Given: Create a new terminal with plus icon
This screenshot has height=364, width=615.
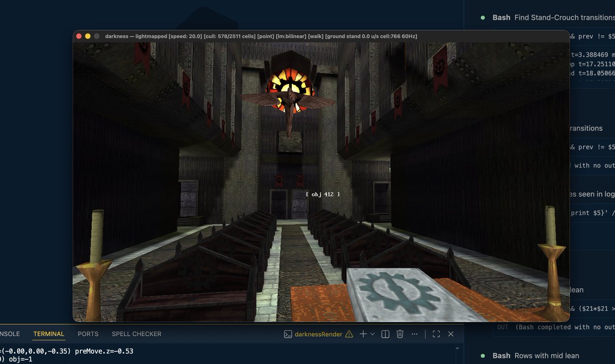Looking at the screenshot, I should 363,334.
